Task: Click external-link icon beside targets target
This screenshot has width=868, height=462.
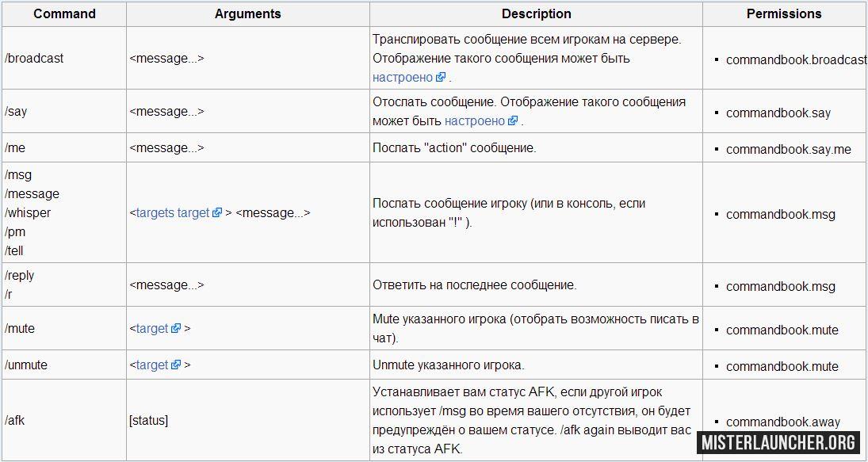Action: [217, 212]
